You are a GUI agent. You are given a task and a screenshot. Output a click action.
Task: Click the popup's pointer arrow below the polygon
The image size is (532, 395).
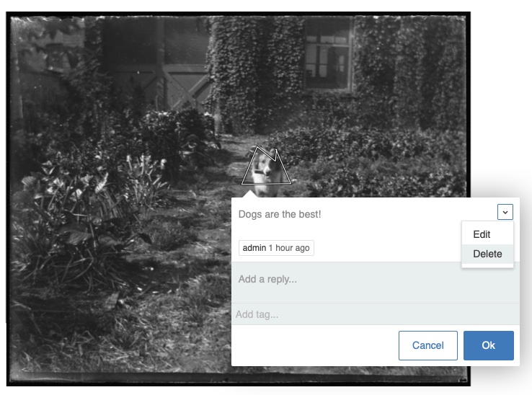pyautogui.click(x=250, y=194)
